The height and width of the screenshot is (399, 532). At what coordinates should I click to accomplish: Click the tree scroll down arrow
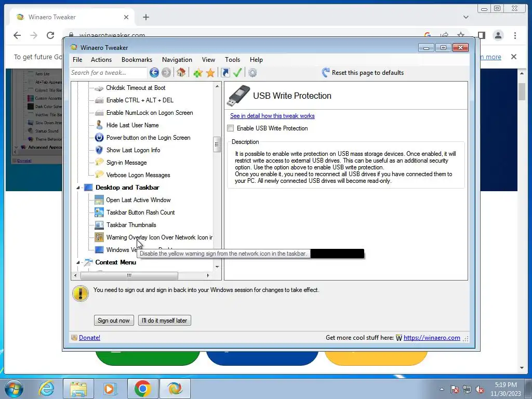pyautogui.click(x=217, y=267)
